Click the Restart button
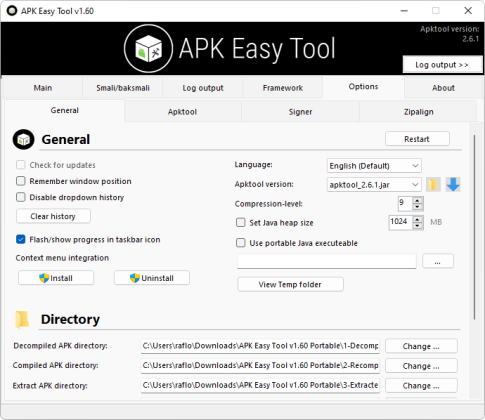The width and height of the screenshot is (485, 420). click(417, 139)
